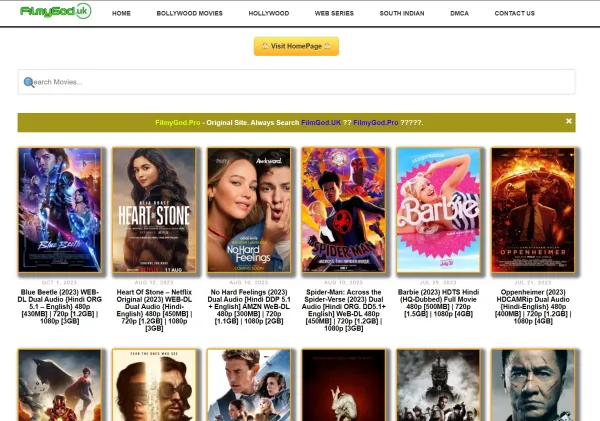
Task: Open the No Hard Feelings poster
Action: tap(249, 210)
